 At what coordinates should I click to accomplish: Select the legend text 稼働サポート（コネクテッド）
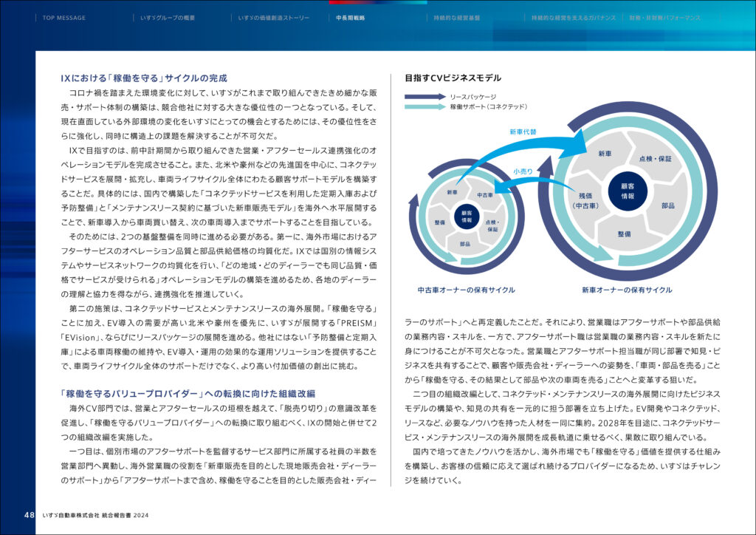489,106
